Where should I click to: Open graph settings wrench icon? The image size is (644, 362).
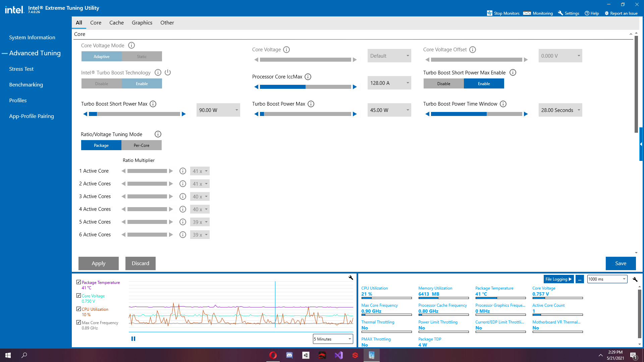click(x=351, y=278)
